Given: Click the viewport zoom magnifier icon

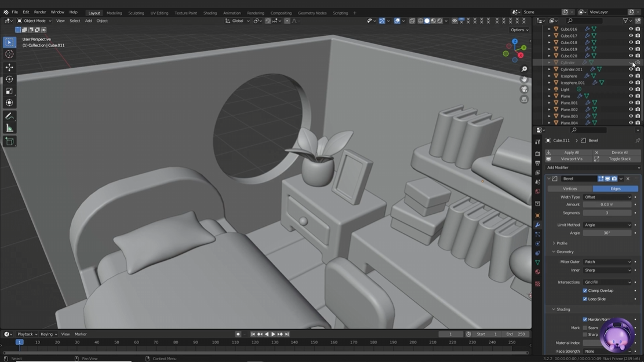Looking at the screenshot, I should pyautogui.click(x=524, y=69).
